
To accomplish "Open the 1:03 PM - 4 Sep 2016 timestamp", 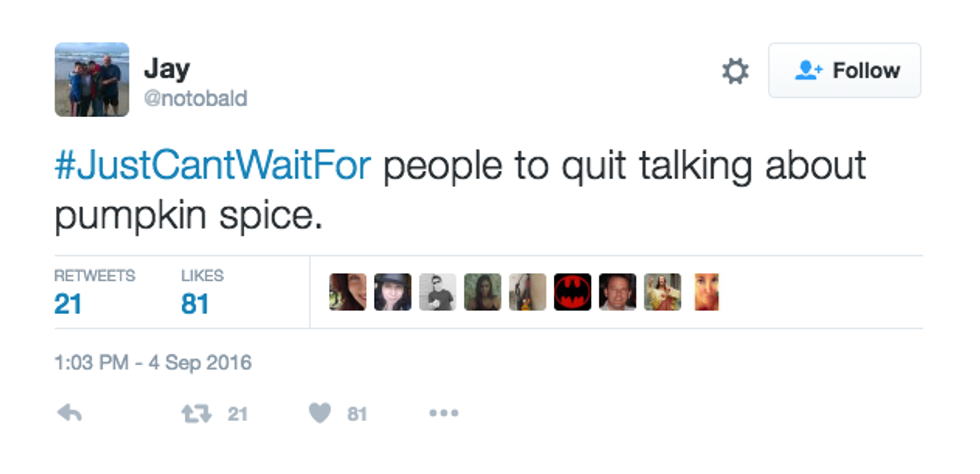I will (153, 362).
